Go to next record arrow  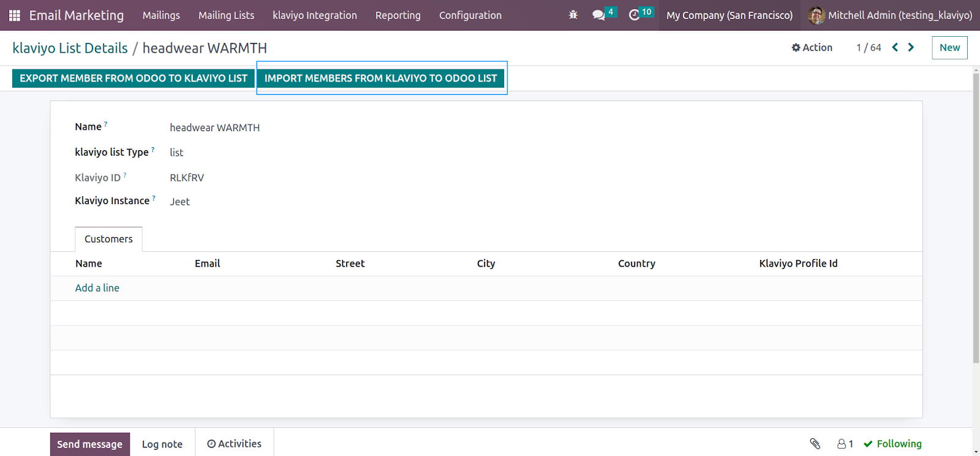911,47
